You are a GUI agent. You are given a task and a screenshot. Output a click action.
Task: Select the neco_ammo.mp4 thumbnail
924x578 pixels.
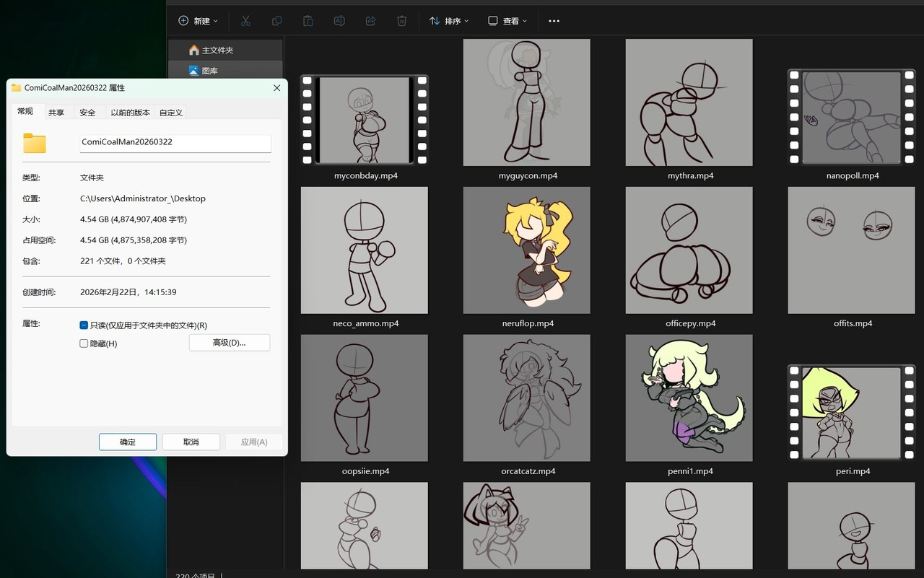(365, 250)
